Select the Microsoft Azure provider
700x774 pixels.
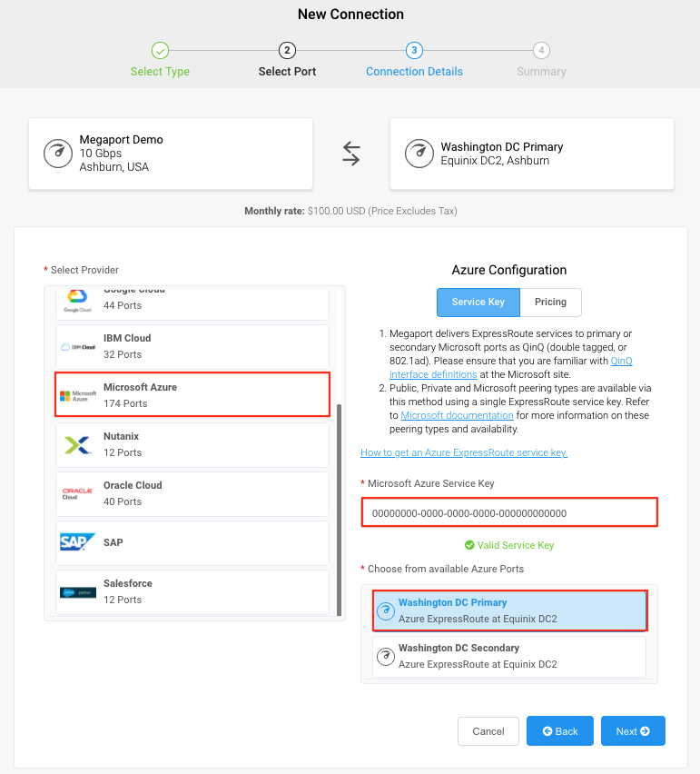(x=192, y=395)
